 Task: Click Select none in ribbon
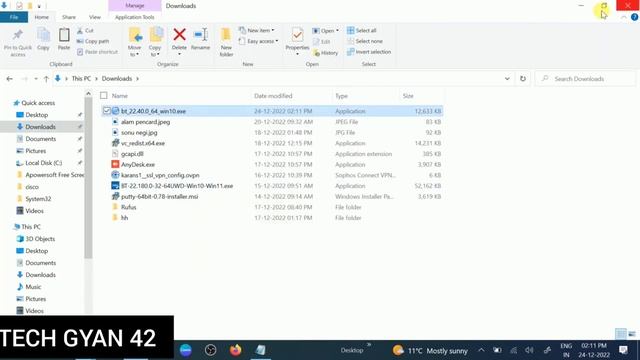pos(365,41)
